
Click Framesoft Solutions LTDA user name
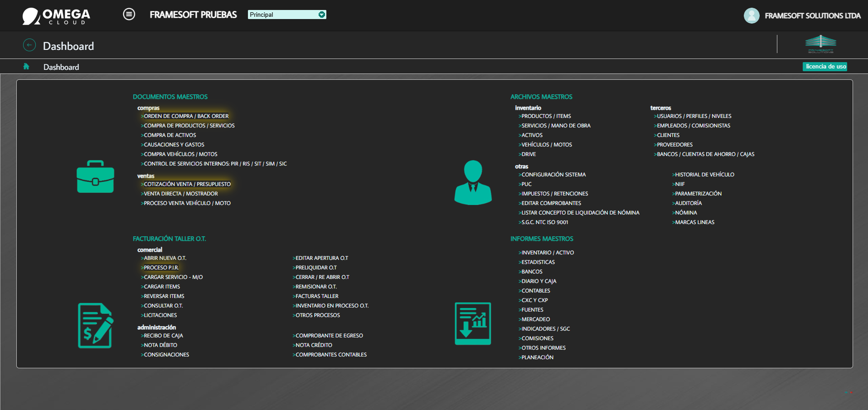pyautogui.click(x=813, y=16)
